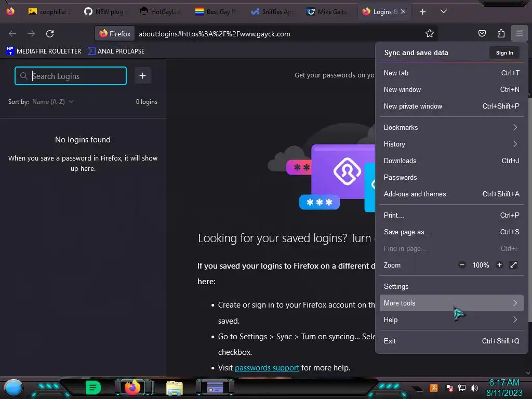Choose New private window menu item
Screen dimensions: 532x399
[x=451, y=106]
